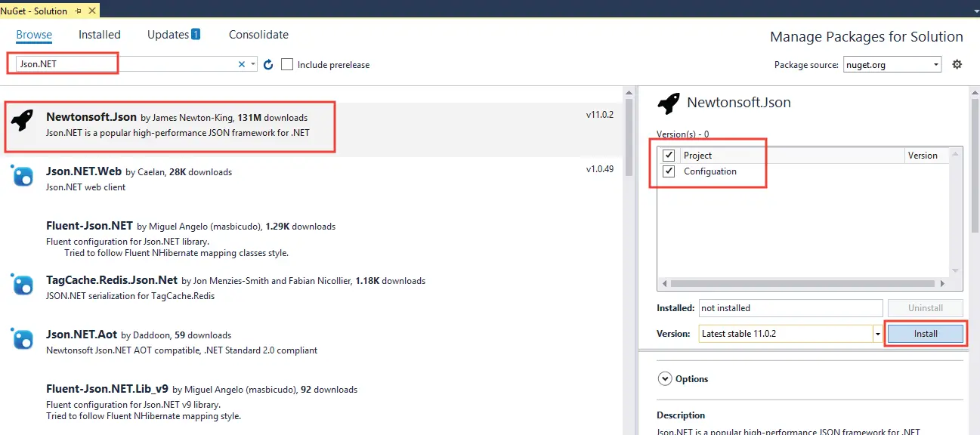This screenshot has width=980, height=435.
Task: Click Json.NET.Aot package icon
Action: point(23,339)
